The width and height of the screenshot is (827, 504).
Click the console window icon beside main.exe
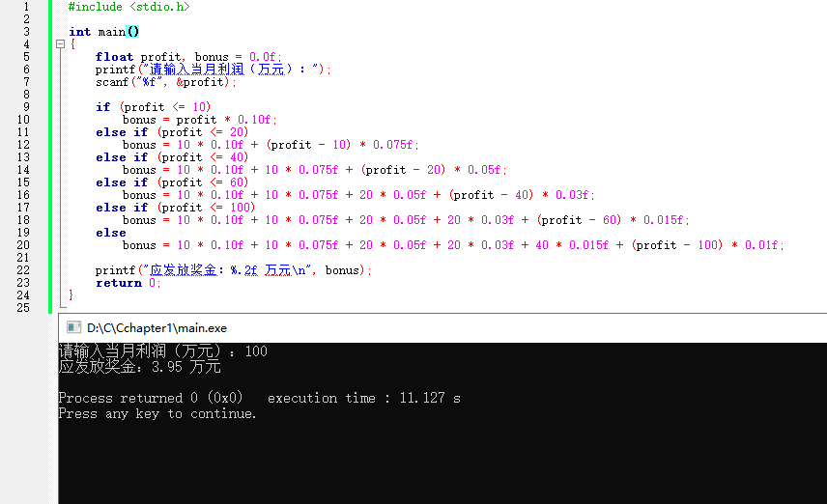[x=73, y=327]
